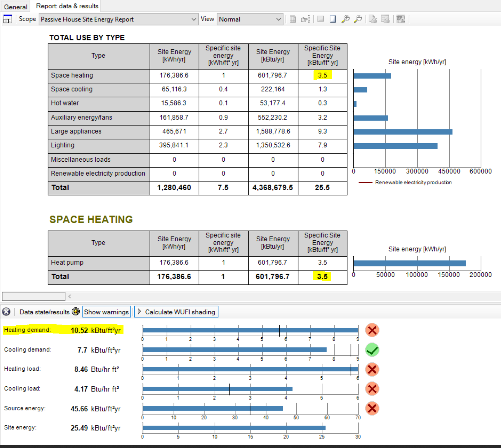Screen dimensions: 501x448
Task: Click the landscape page view icon
Action: point(320,19)
